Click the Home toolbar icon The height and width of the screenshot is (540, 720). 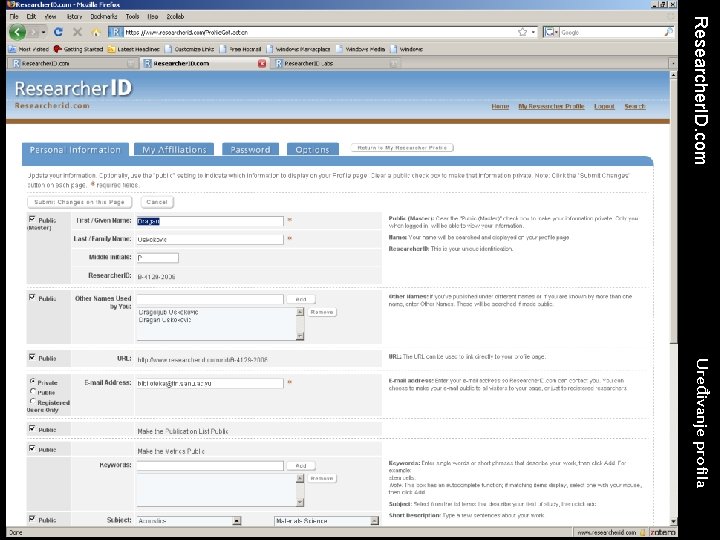(96, 32)
